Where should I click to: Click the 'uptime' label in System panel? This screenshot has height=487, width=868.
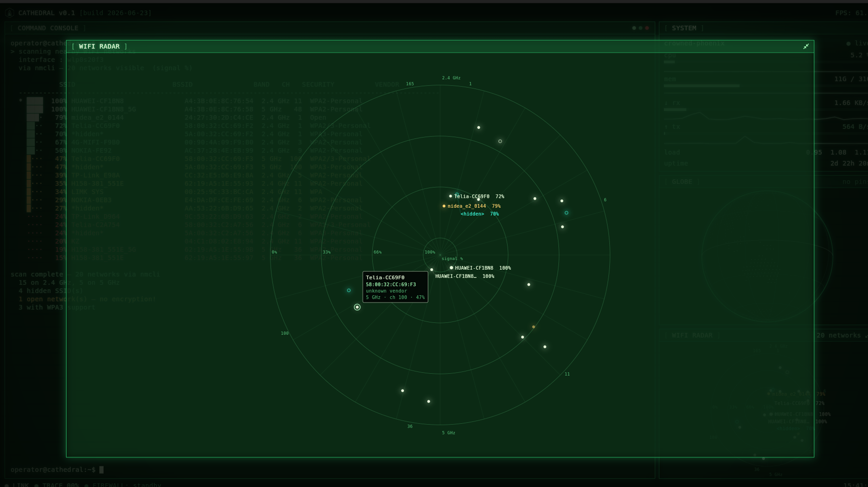point(676,163)
